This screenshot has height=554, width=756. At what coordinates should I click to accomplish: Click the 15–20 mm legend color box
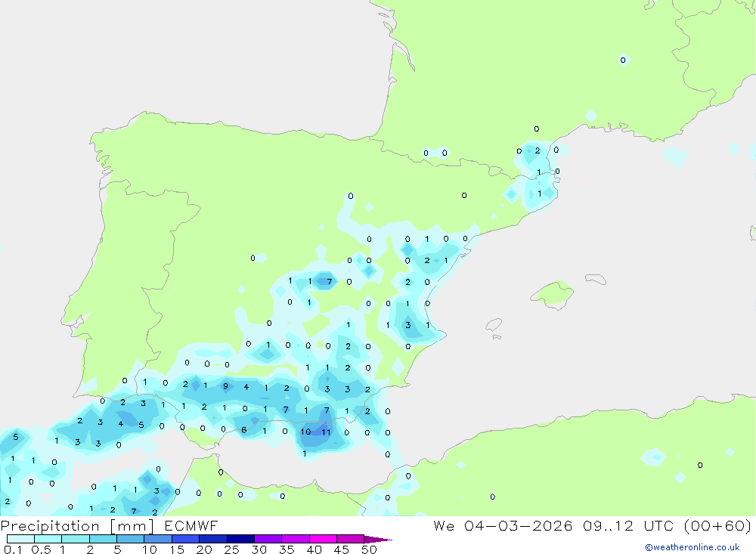click(x=186, y=539)
